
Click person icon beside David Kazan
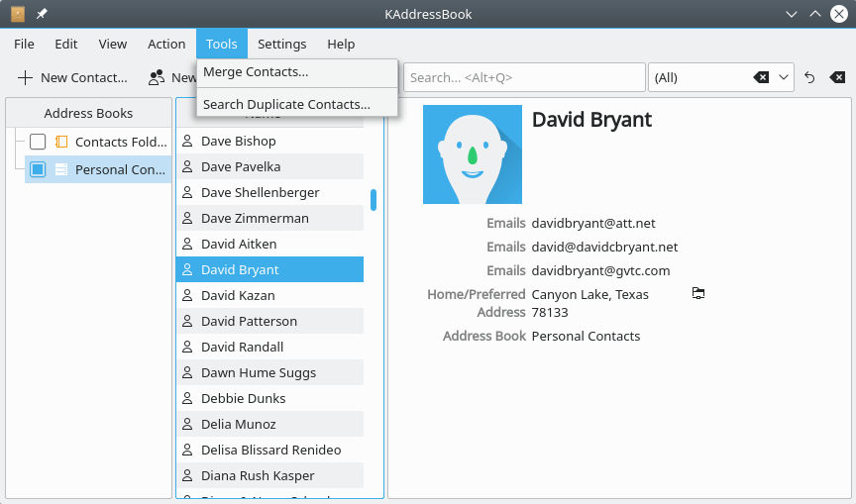pyautogui.click(x=187, y=295)
